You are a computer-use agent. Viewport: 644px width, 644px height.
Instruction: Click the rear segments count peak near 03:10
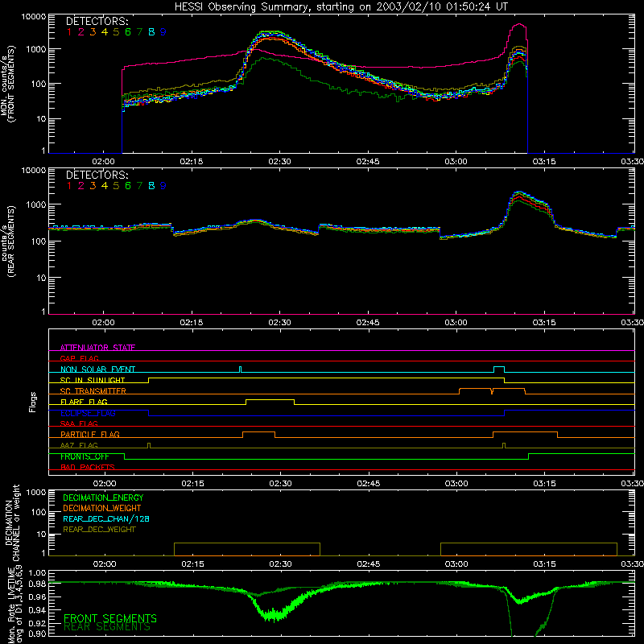tap(519, 193)
